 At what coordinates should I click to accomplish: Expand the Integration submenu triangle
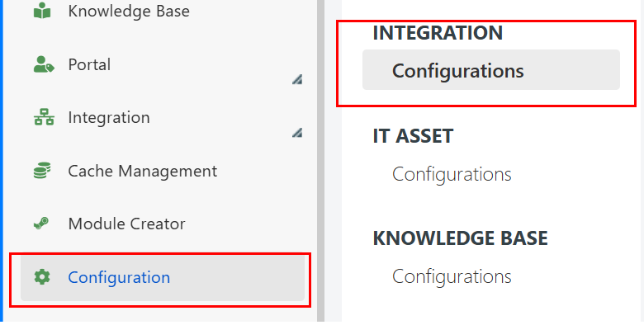click(x=297, y=132)
